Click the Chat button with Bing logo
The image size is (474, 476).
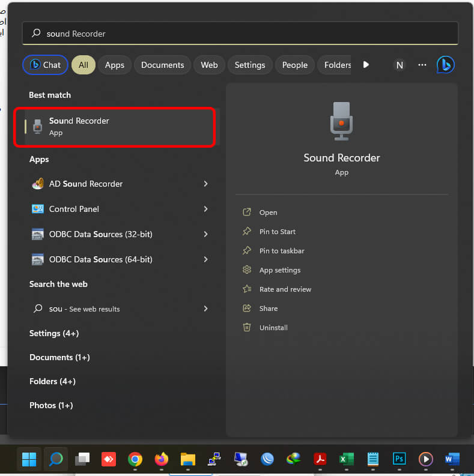(x=45, y=65)
